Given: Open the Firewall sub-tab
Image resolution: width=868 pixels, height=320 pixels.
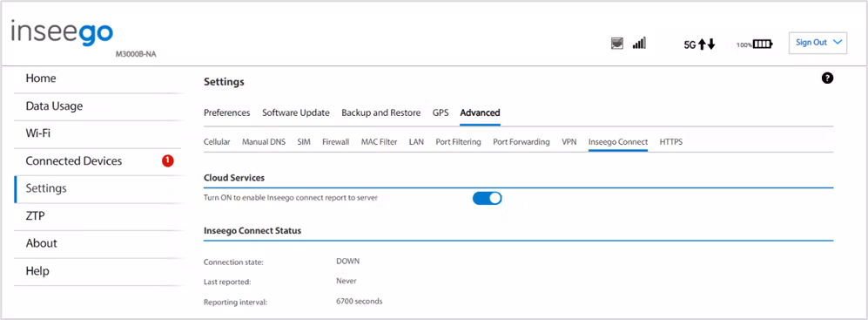Looking at the screenshot, I should [335, 142].
